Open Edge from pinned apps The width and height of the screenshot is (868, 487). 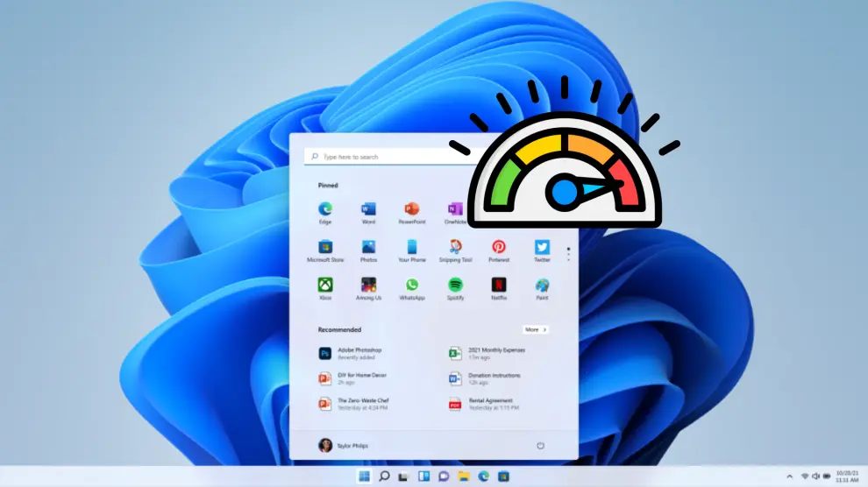(x=325, y=210)
